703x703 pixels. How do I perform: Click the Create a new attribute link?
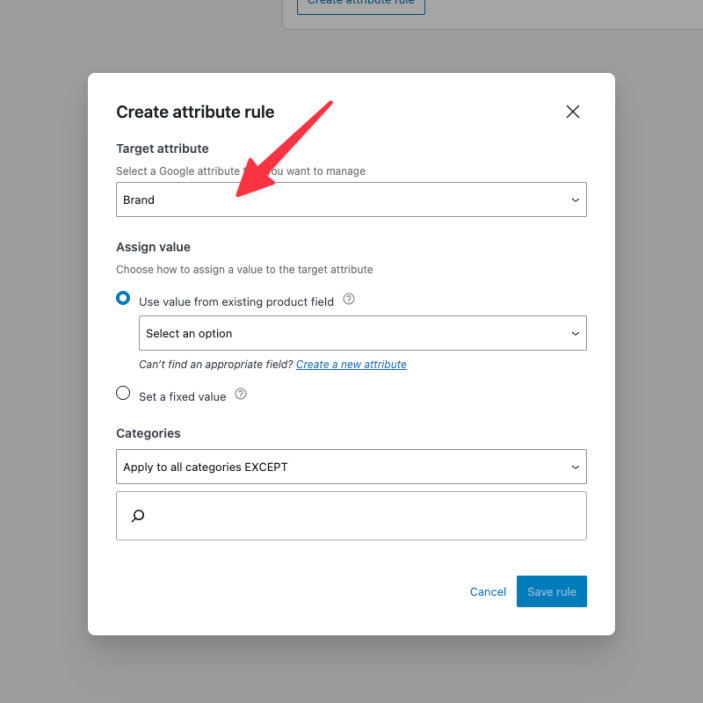click(x=351, y=365)
